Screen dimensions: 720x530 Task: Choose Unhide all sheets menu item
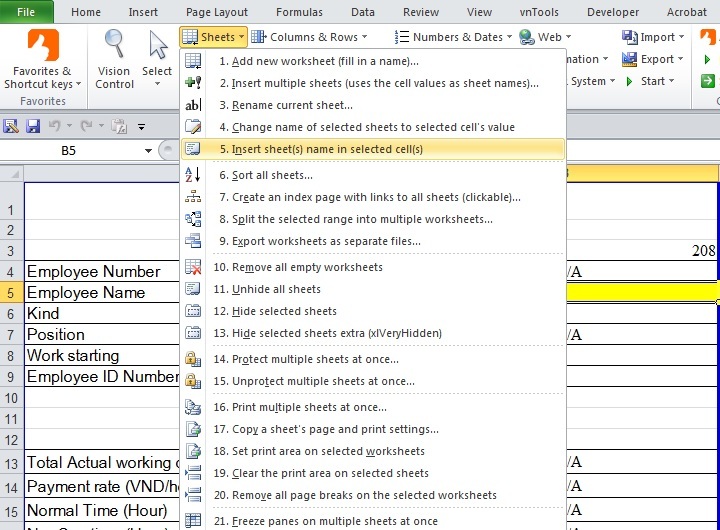coord(373,289)
